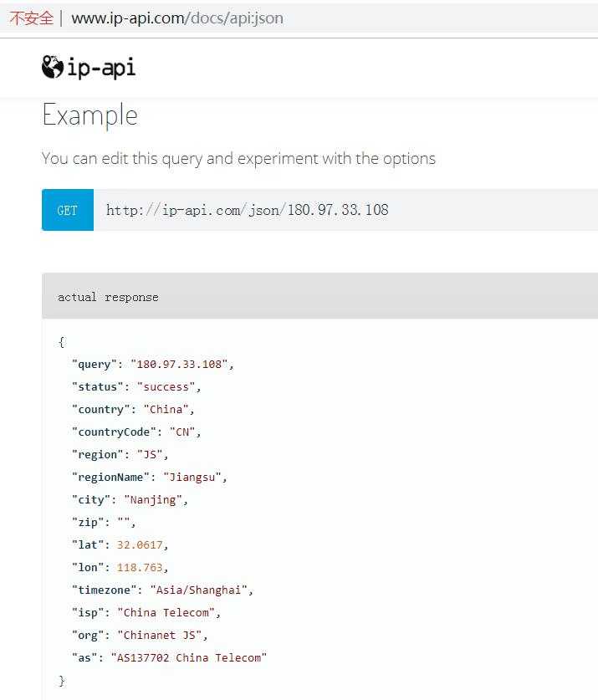
Task: Click the latitude number 32.0617
Action: (x=140, y=544)
